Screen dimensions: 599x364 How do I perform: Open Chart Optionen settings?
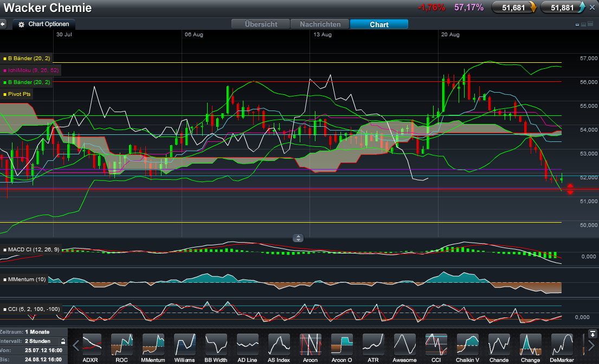click(44, 24)
